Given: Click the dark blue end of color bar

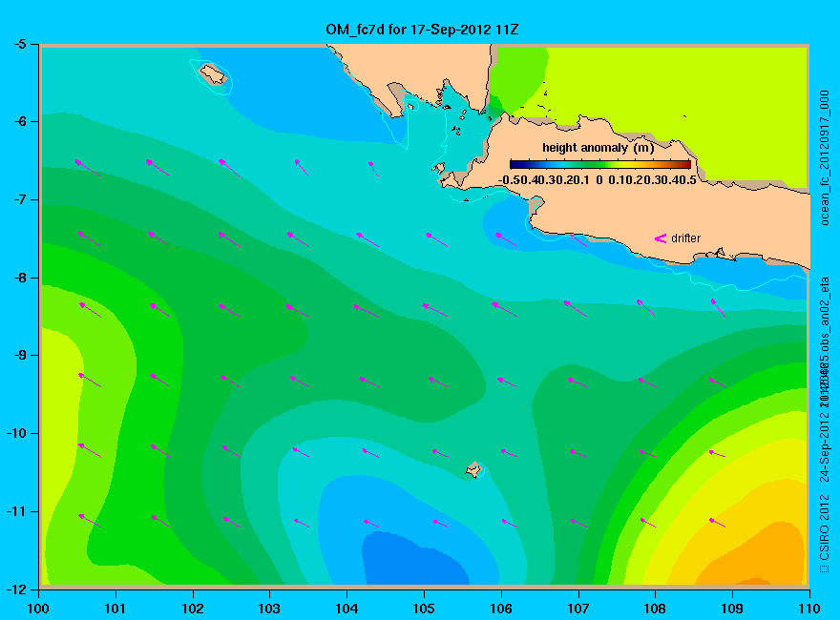Looking at the screenshot, I should (x=514, y=164).
